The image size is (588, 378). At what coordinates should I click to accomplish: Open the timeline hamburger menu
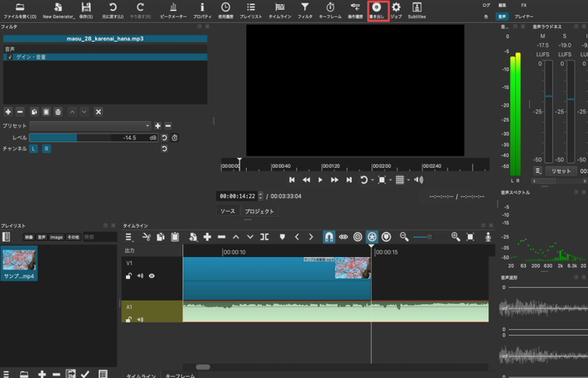(130, 237)
